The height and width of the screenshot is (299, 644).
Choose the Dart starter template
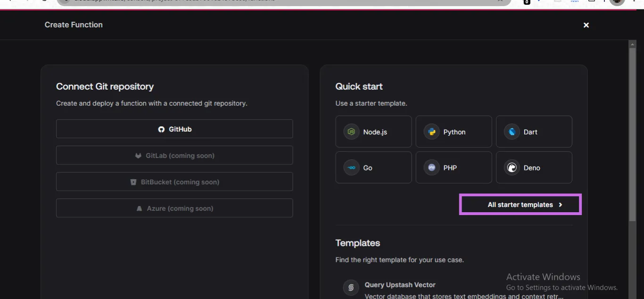[534, 132]
